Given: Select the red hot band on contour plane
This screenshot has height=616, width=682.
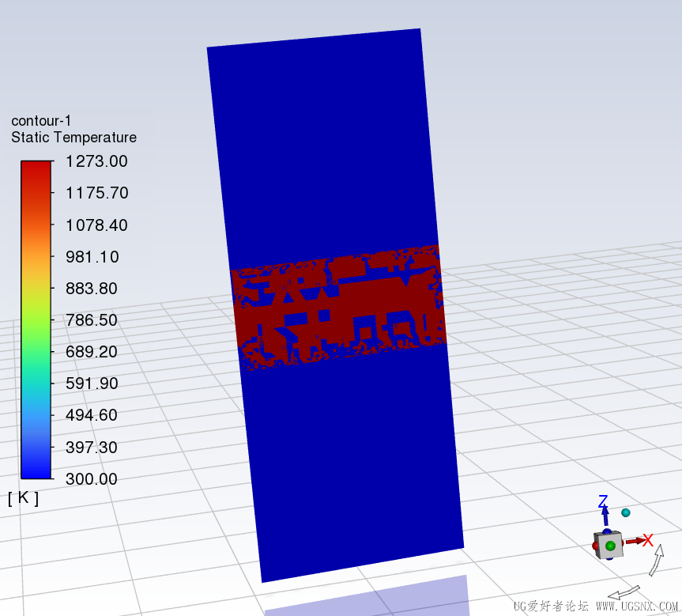Looking at the screenshot, I should click(x=339, y=307).
